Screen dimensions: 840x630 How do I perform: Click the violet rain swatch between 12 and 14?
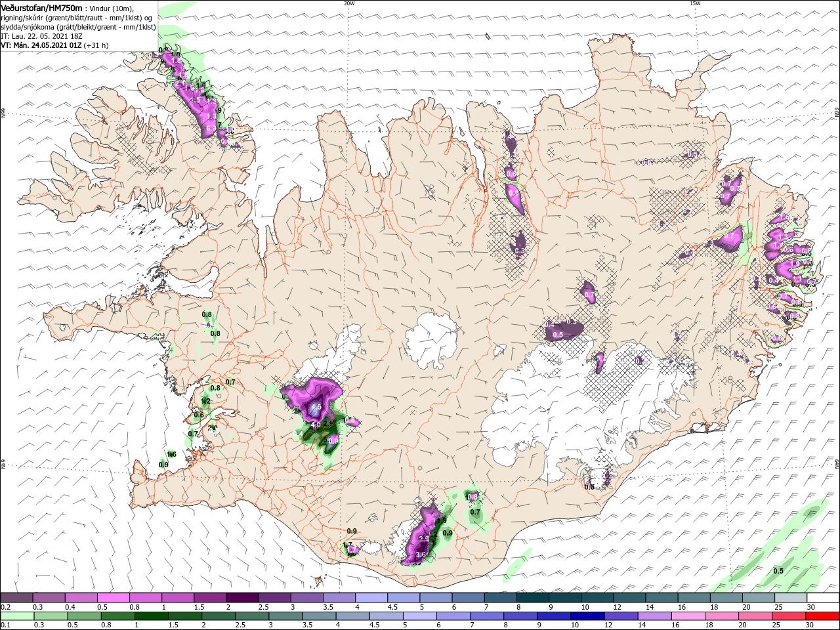pyautogui.click(x=621, y=617)
